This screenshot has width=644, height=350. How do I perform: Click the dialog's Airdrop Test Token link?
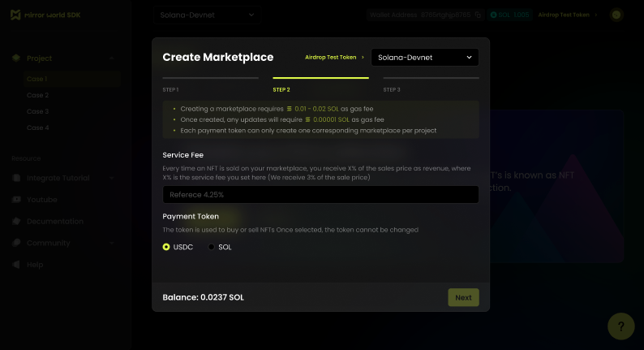tap(334, 57)
